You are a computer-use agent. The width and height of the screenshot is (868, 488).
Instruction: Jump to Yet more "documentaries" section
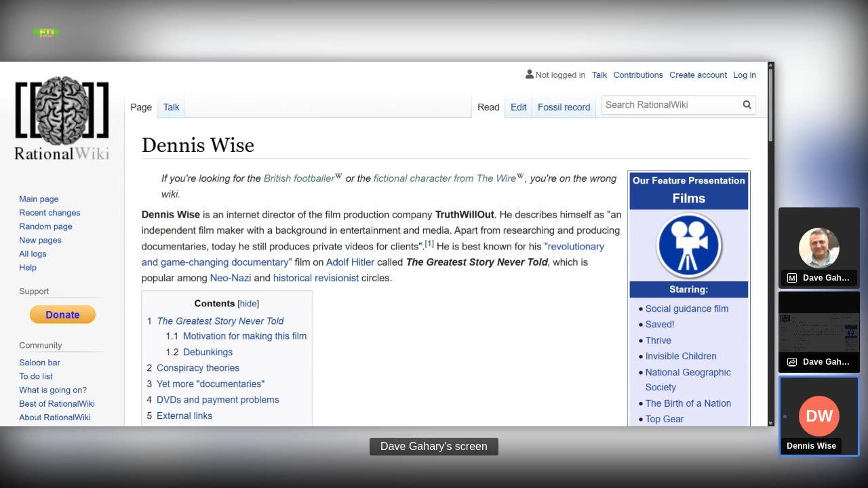(211, 384)
